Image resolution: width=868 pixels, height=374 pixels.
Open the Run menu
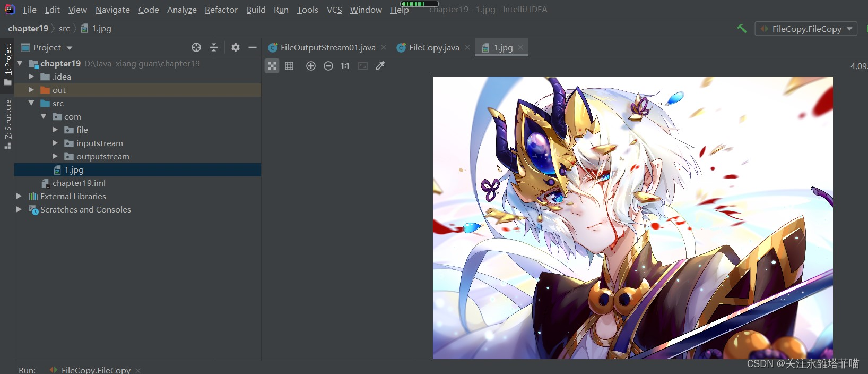(281, 10)
